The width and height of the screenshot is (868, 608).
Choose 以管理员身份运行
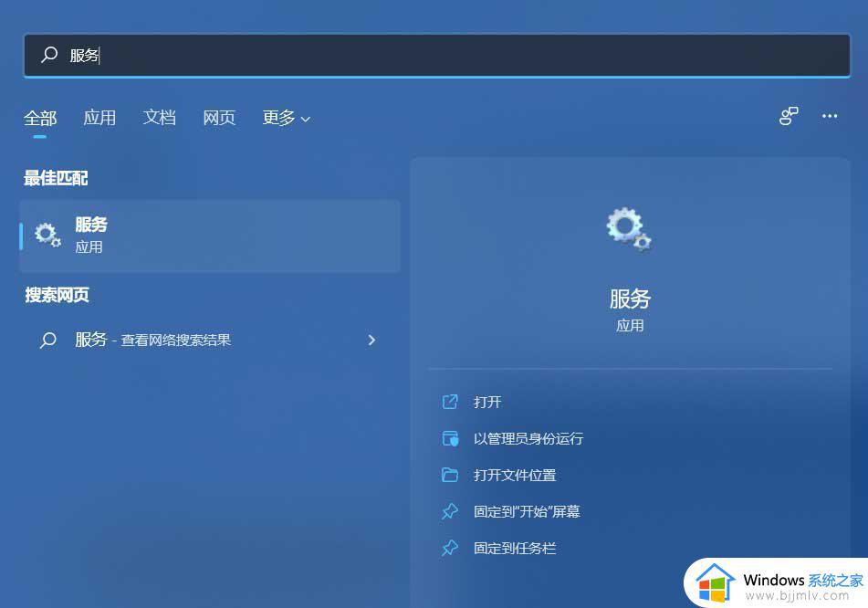click(528, 438)
